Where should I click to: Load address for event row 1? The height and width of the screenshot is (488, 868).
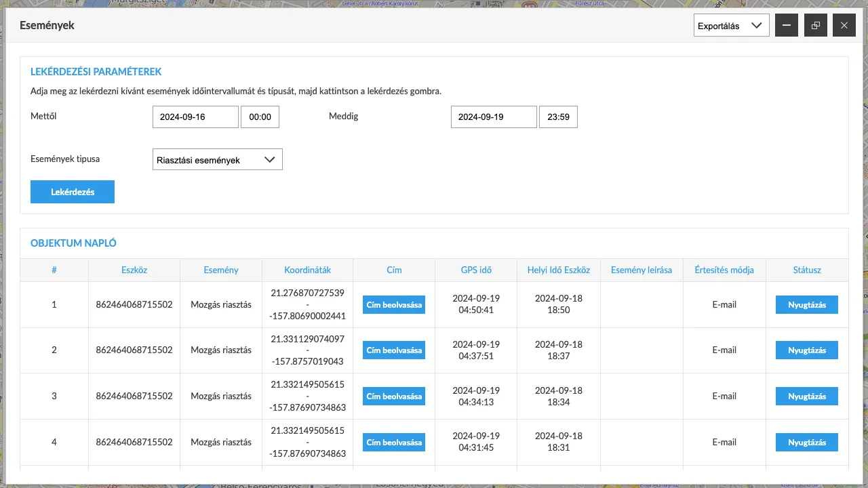click(x=394, y=305)
